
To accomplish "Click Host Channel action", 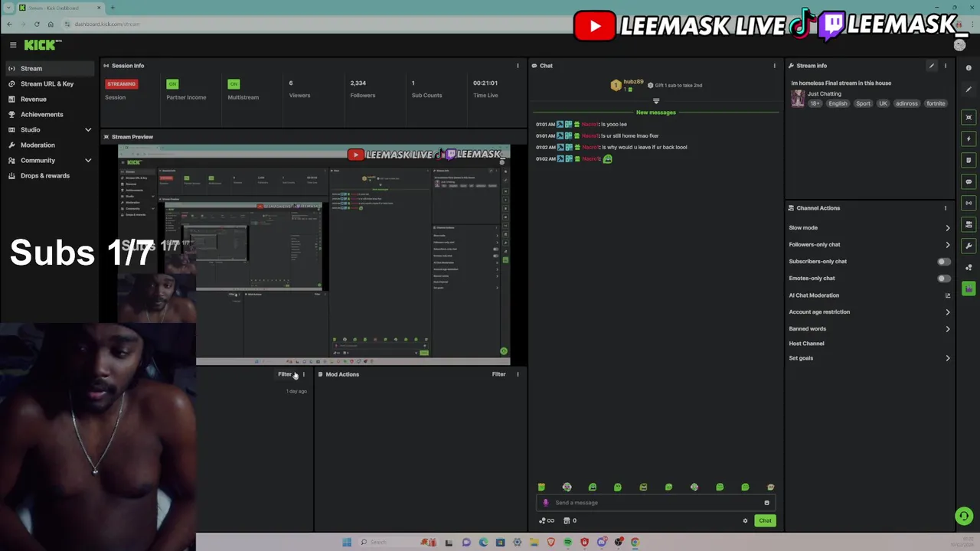I will pyautogui.click(x=806, y=344).
